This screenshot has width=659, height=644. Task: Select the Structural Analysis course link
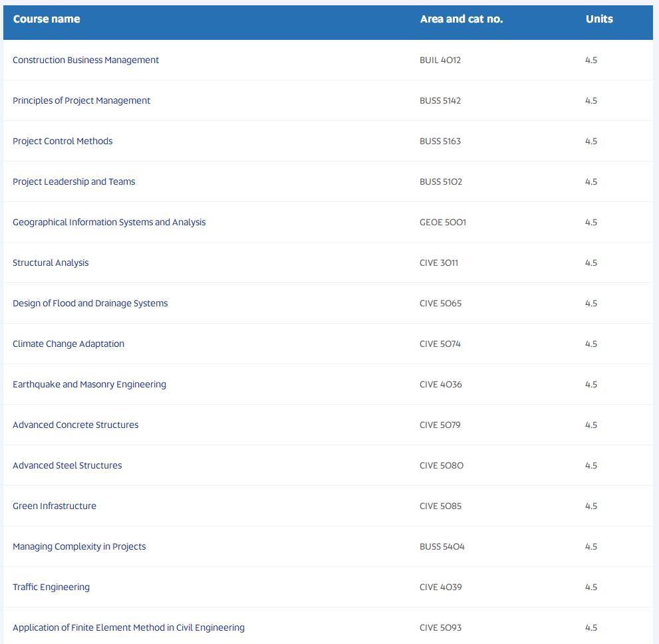(51, 263)
